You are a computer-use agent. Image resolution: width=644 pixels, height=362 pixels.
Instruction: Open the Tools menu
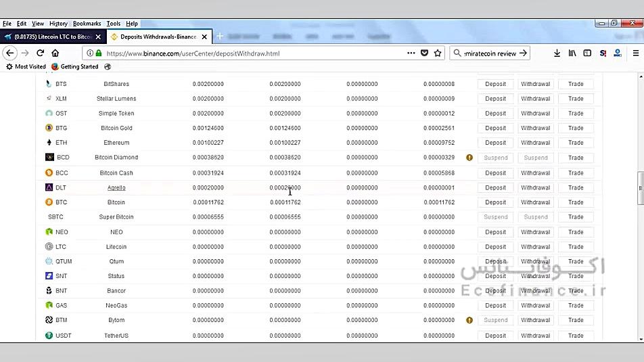[x=114, y=24]
